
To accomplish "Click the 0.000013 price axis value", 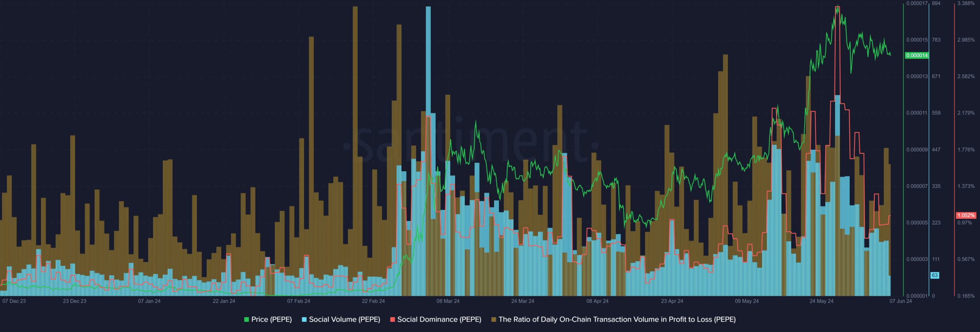I will [917, 76].
